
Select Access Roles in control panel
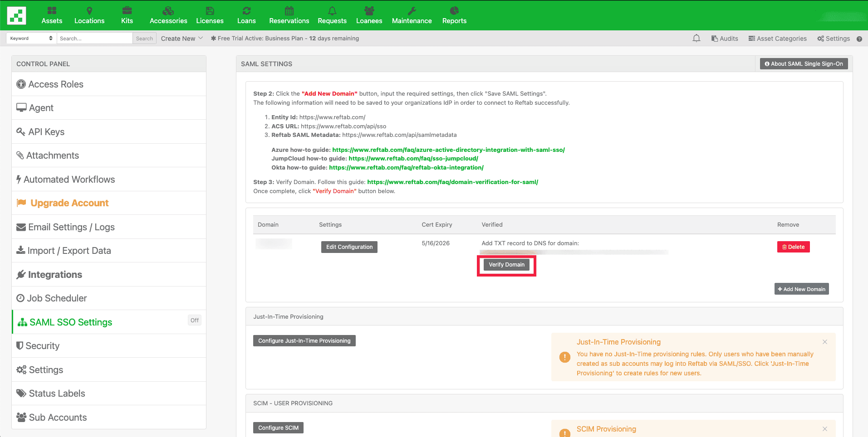(x=109, y=84)
